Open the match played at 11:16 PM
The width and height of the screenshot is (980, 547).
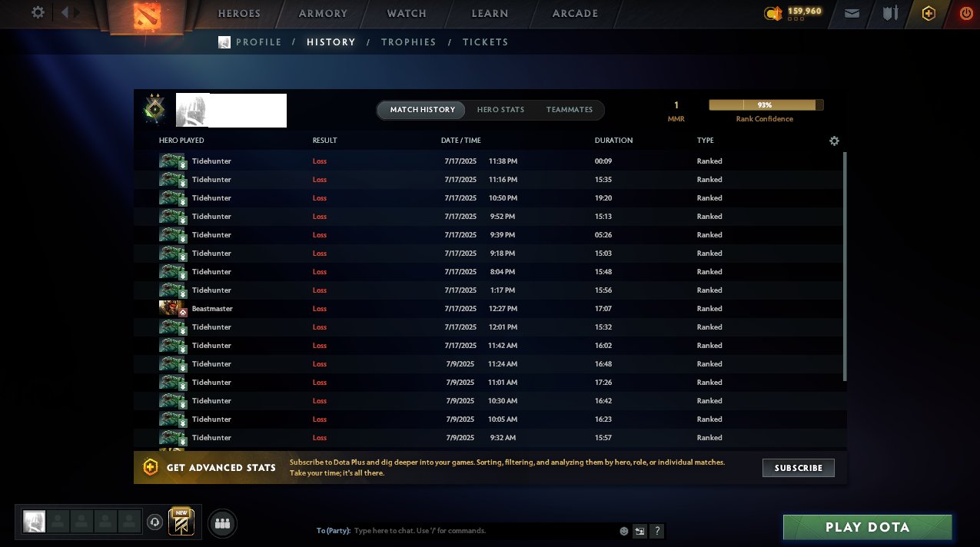488,180
